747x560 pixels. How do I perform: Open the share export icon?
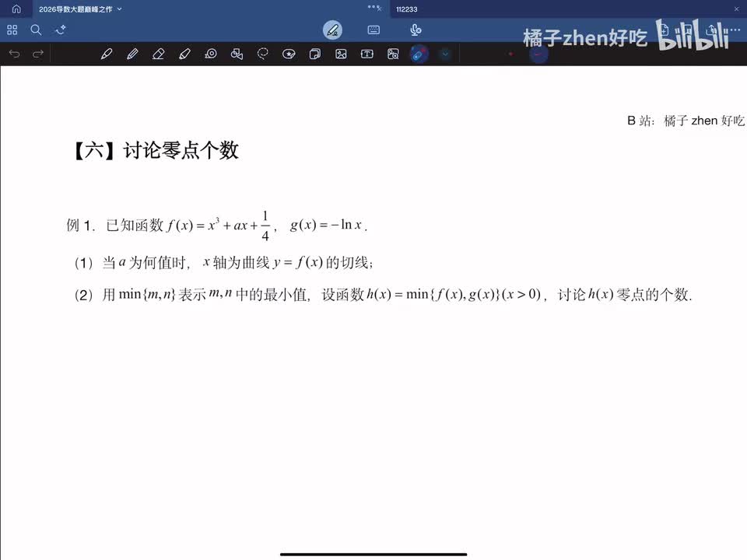point(712,30)
